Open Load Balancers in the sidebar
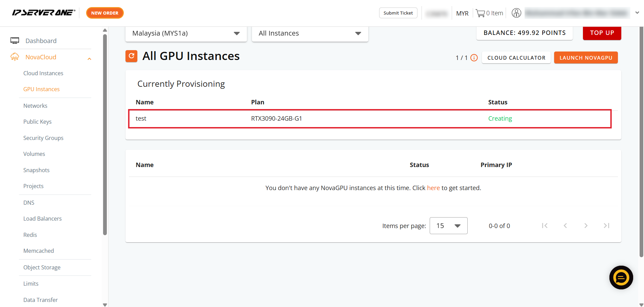This screenshot has height=307, width=644. 42,219
